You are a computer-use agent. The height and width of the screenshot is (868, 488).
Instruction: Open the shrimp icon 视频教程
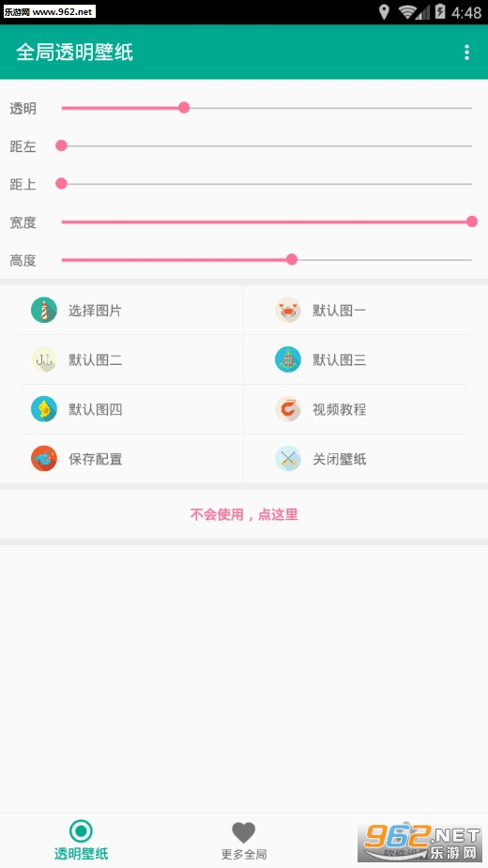coord(288,409)
